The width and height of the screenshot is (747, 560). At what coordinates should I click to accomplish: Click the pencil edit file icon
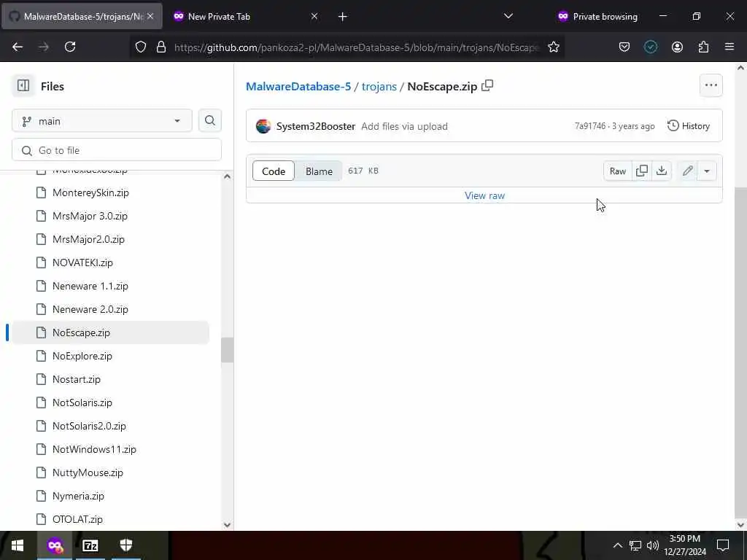coord(687,171)
